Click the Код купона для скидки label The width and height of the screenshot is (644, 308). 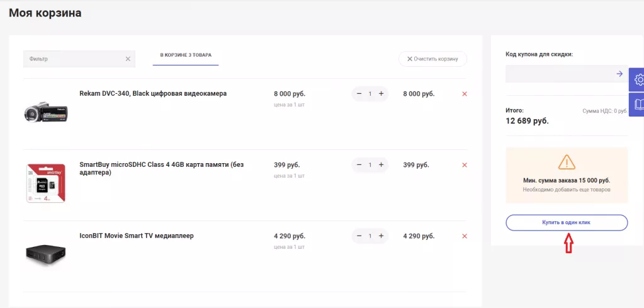(x=539, y=54)
